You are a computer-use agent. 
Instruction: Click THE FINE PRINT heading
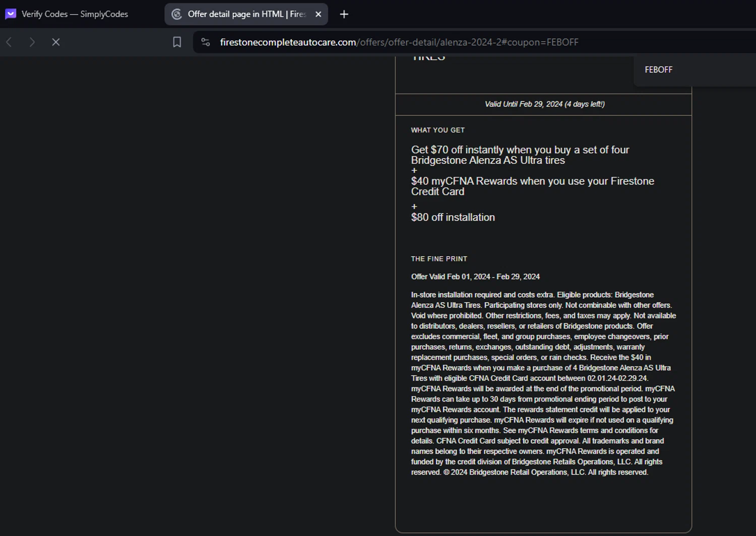tap(439, 259)
